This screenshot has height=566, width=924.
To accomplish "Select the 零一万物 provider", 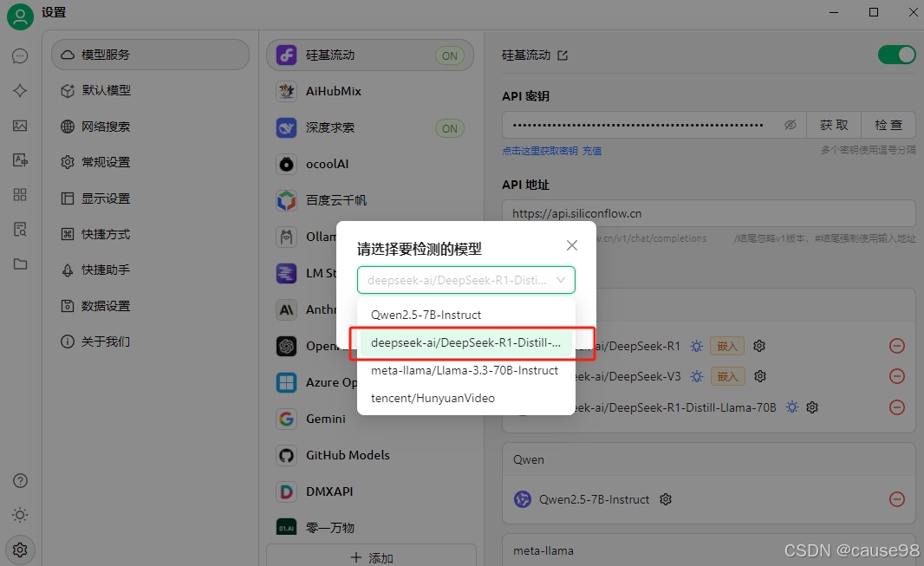I will tap(370, 528).
